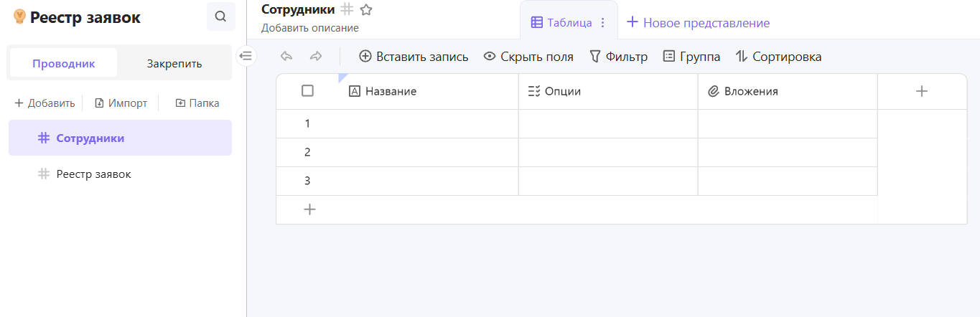Viewport: 980px width, 317px height.
Task: Open Скрыть поля options
Action: (528, 57)
